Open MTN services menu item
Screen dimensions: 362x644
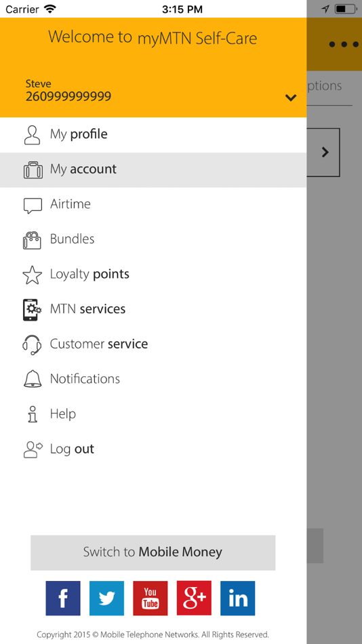(153, 309)
